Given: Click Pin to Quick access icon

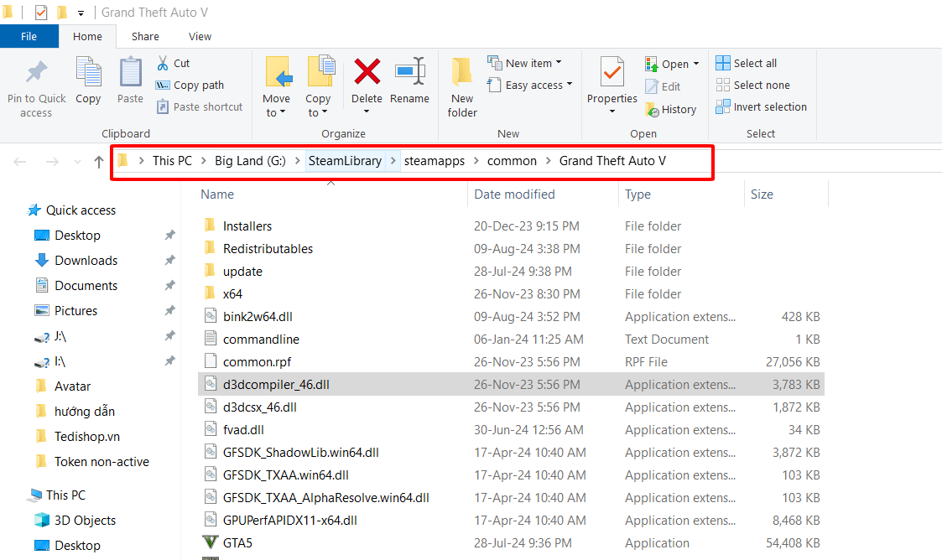Looking at the screenshot, I should click(x=36, y=73).
